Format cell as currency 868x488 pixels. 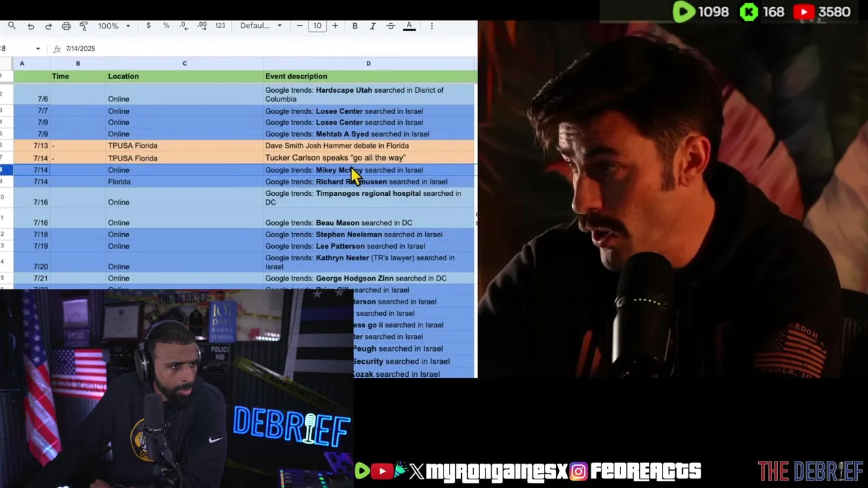pos(149,26)
